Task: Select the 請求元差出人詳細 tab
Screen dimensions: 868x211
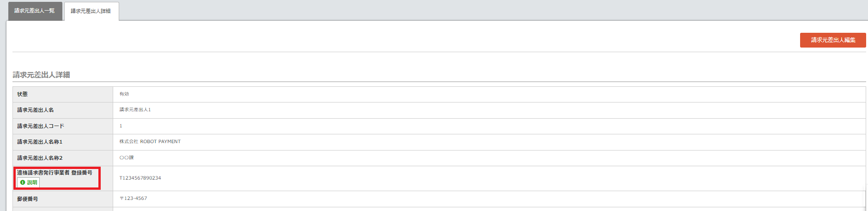Action: point(91,11)
